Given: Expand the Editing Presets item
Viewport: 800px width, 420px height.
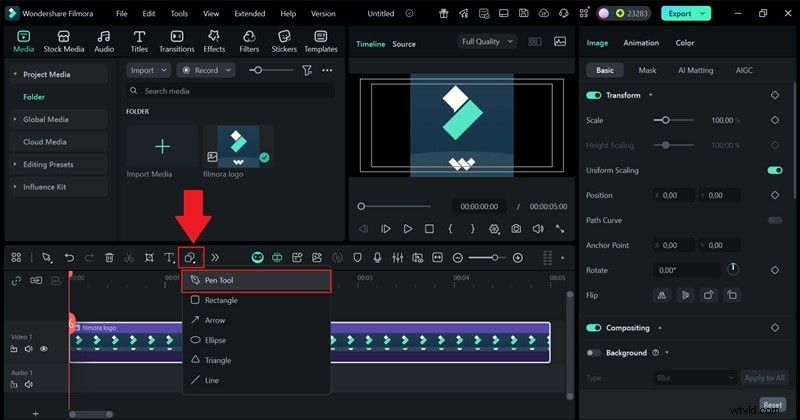Looking at the screenshot, I should click(x=15, y=164).
